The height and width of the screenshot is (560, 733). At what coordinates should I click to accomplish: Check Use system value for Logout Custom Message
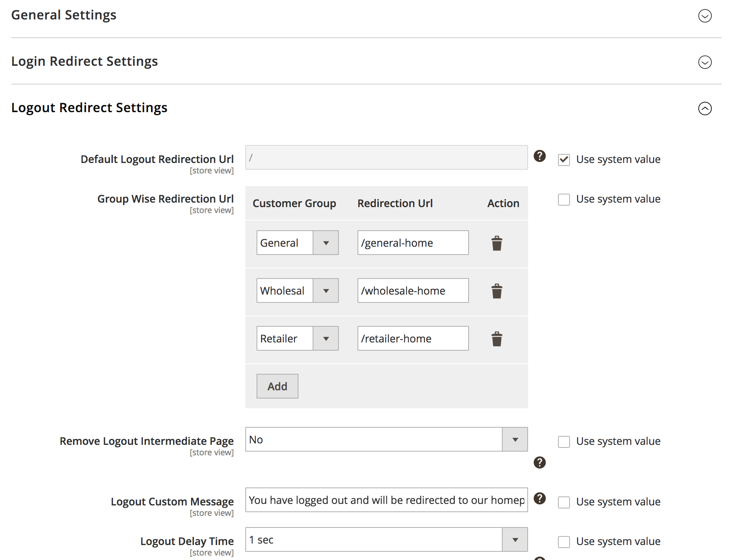click(x=564, y=502)
